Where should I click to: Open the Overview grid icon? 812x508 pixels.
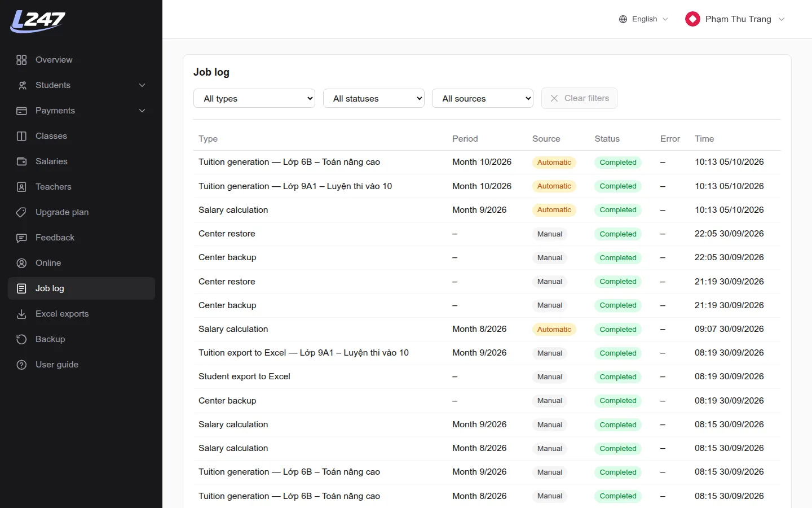[21, 60]
